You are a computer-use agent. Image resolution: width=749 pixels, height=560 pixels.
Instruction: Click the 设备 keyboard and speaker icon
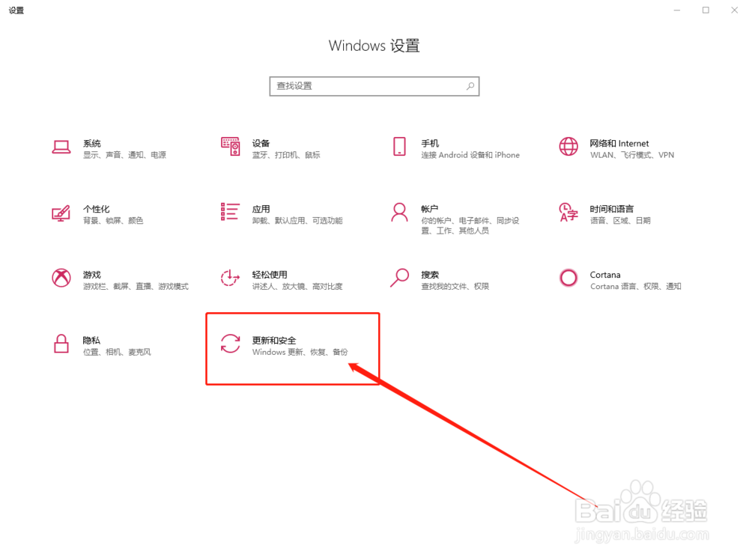(230, 147)
